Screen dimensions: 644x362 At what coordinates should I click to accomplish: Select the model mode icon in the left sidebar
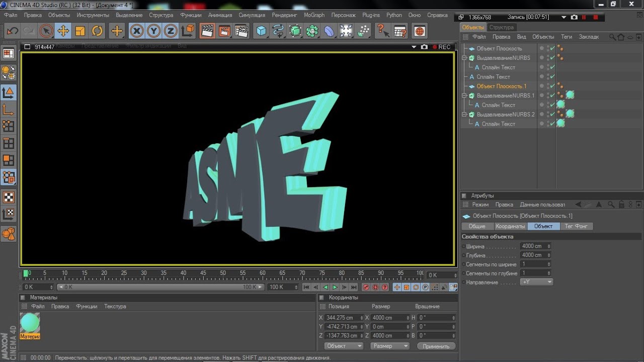pyautogui.click(x=9, y=93)
